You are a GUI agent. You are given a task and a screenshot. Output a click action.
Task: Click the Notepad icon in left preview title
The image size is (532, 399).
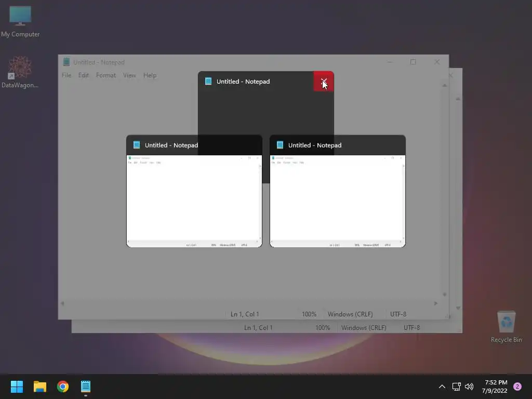click(x=137, y=145)
